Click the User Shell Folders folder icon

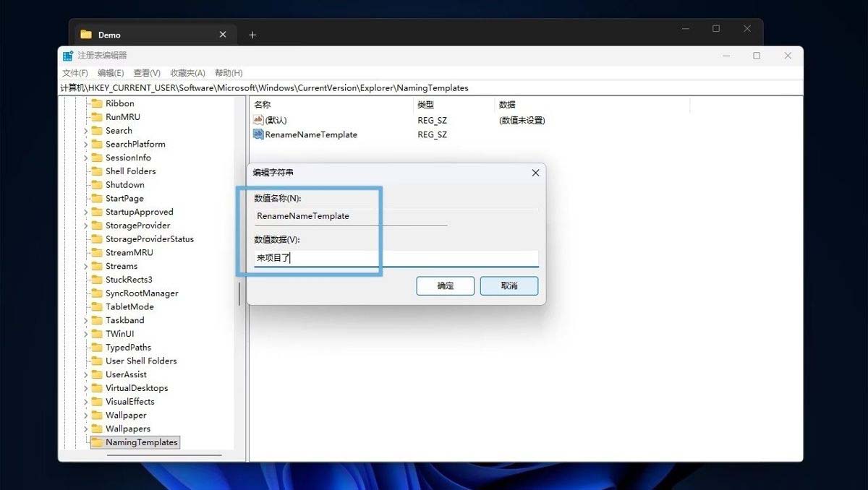pos(96,361)
